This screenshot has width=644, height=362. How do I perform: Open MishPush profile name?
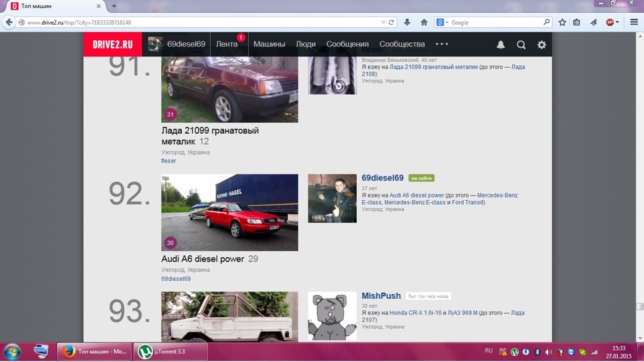click(381, 296)
